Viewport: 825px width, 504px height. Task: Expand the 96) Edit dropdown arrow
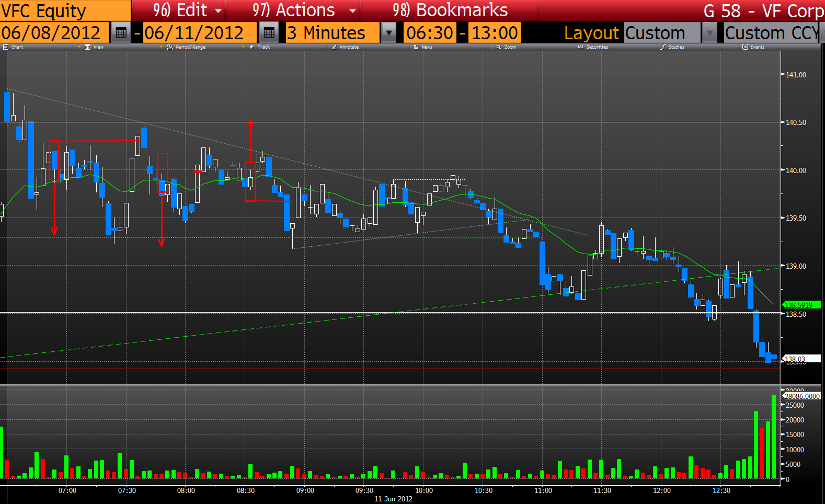218,10
